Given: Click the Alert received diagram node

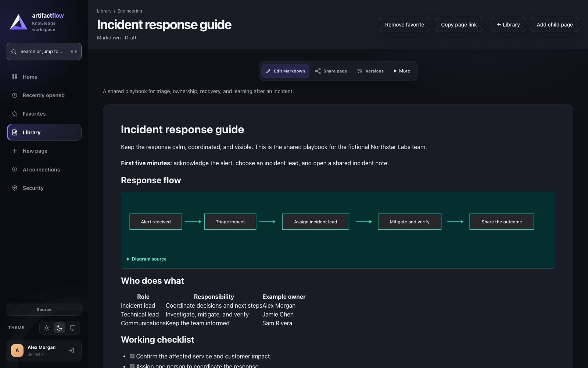Looking at the screenshot, I should [156, 222].
